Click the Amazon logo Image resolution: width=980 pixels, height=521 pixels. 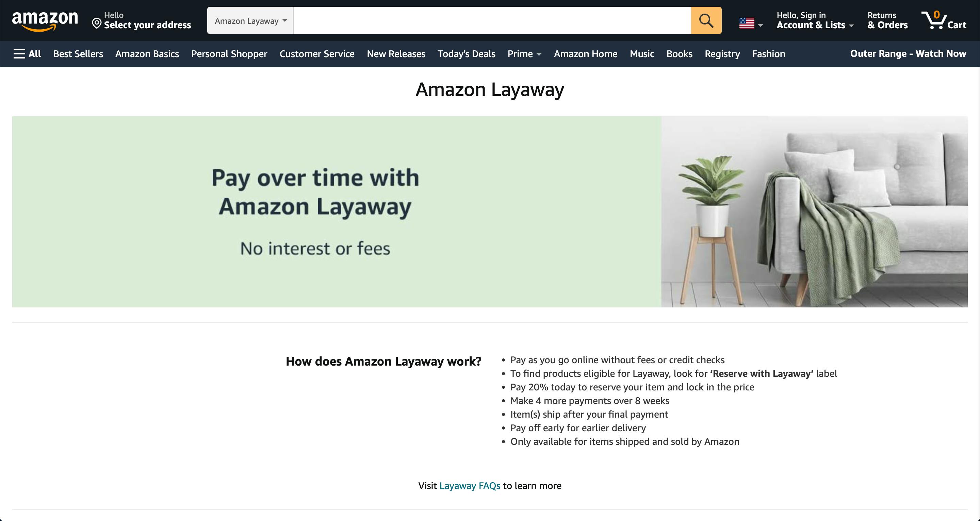click(x=45, y=20)
